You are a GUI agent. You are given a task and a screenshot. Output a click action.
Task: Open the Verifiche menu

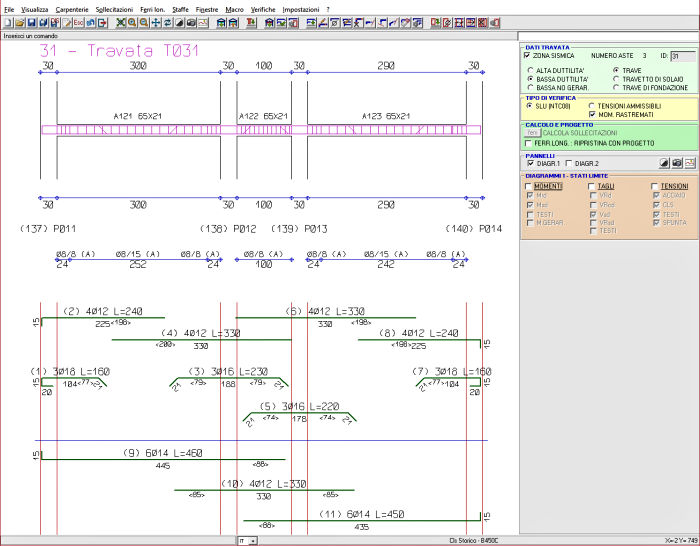point(263,9)
